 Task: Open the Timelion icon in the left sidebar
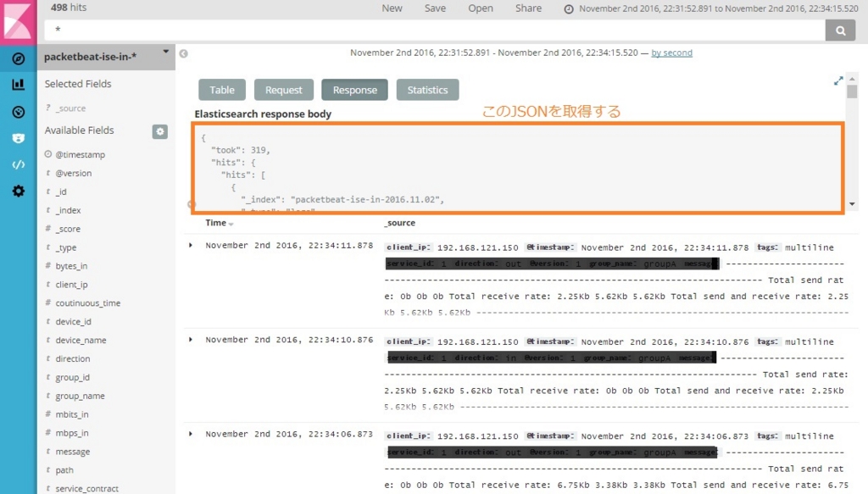pyautogui.click(x=17, y=137)
